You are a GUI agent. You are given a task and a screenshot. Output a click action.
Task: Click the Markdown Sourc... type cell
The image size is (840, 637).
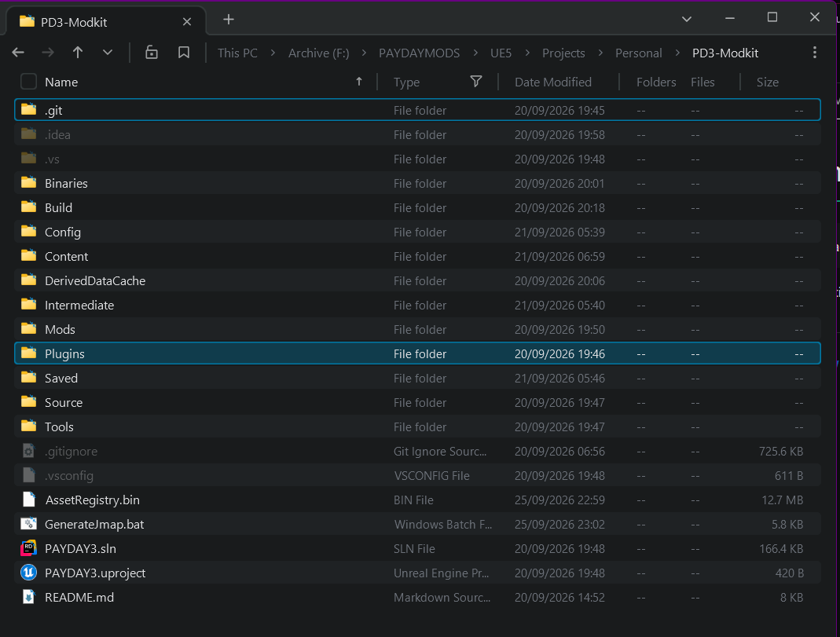pyautogui.click(x=442, y=598)
